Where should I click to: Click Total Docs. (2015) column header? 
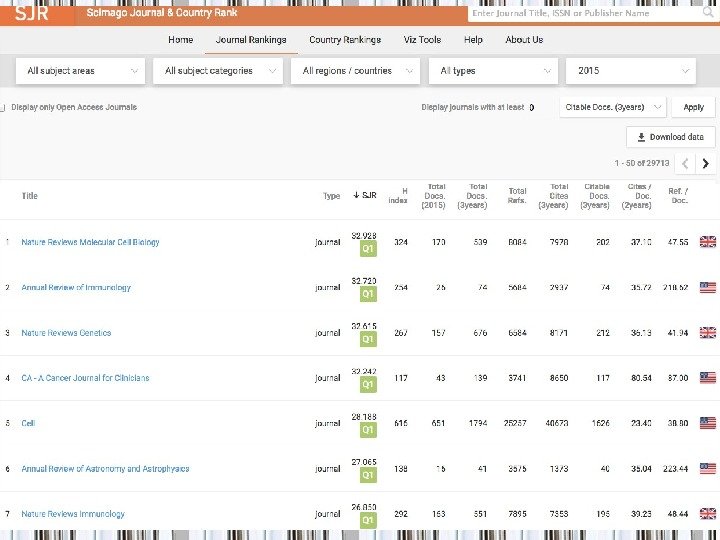click(x=433, y=196)
